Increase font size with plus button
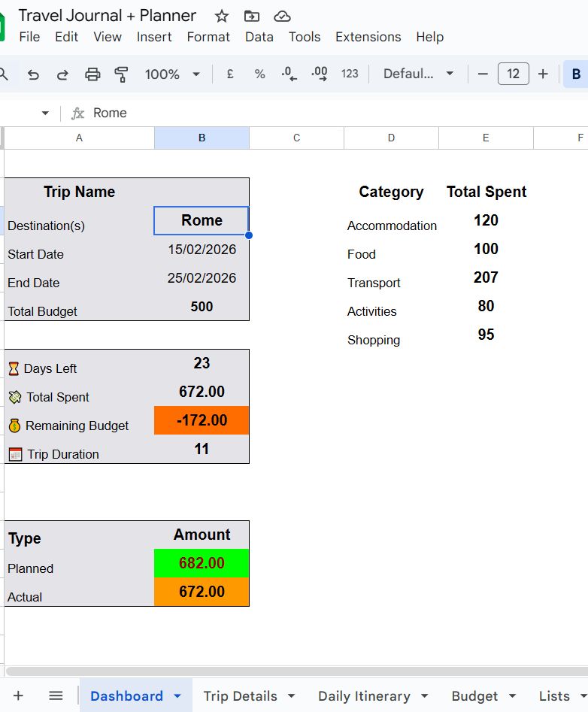The image size is (588, 712). (x=543, y=74)
